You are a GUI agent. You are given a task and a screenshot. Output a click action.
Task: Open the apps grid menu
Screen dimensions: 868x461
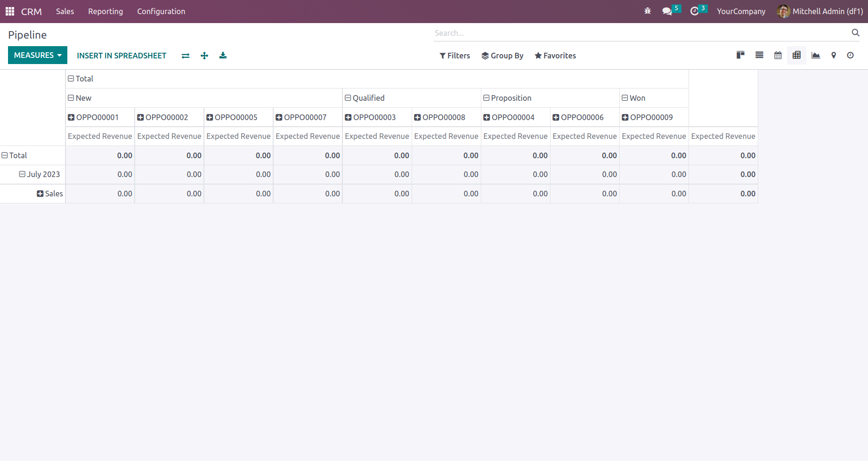[10, 11]
